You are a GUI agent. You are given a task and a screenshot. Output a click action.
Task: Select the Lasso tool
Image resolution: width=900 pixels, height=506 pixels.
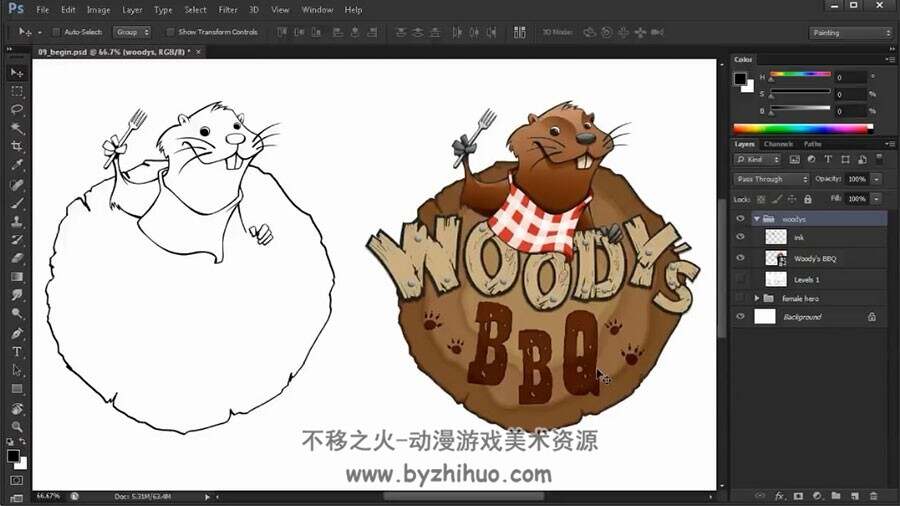(17, 110)
